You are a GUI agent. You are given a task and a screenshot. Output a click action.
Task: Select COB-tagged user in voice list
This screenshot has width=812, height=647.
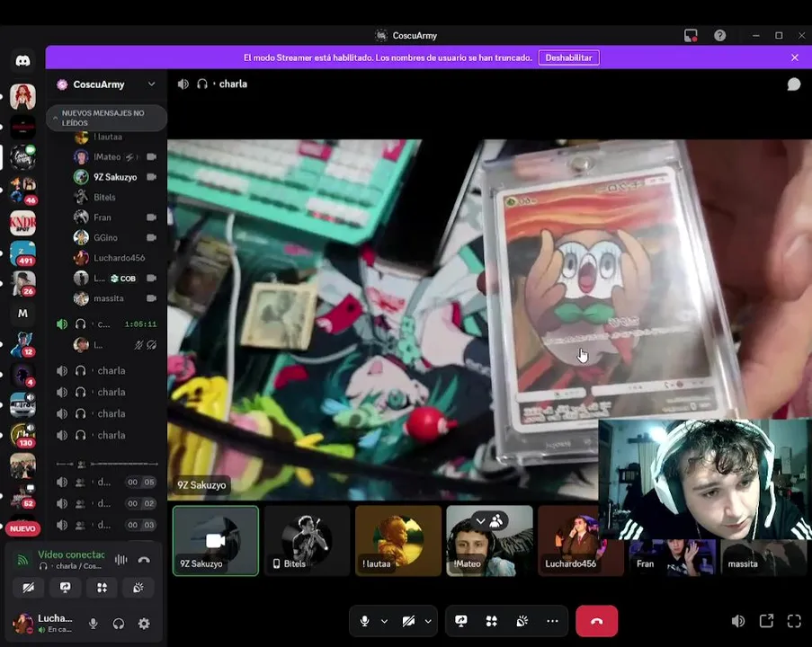(x=115, y=278)
